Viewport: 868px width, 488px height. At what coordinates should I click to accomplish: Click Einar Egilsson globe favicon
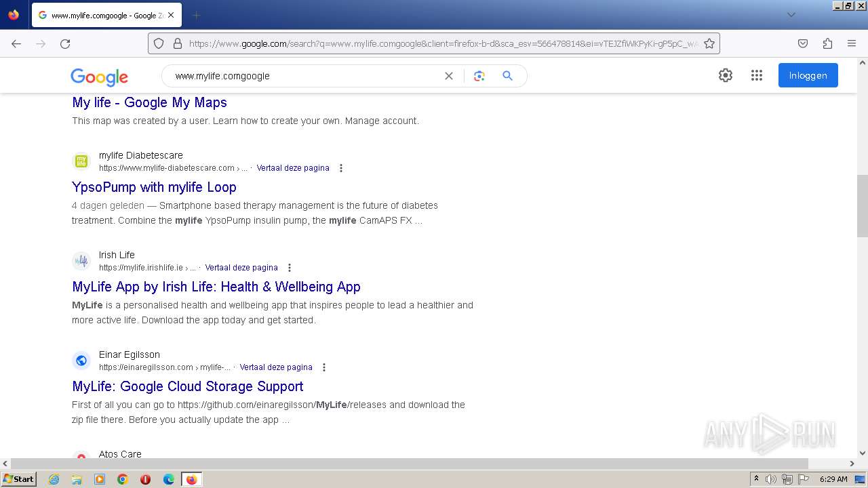tap(81, 361)
